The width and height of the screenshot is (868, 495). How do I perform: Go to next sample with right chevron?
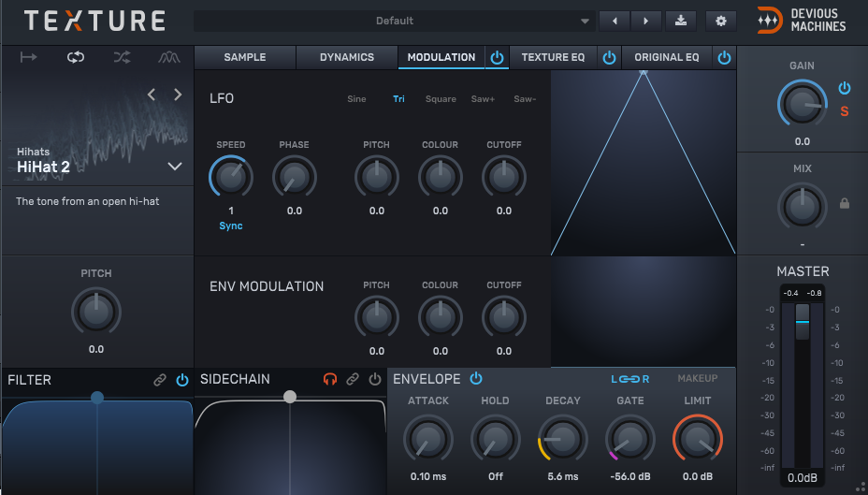click(x=178, y=95)
